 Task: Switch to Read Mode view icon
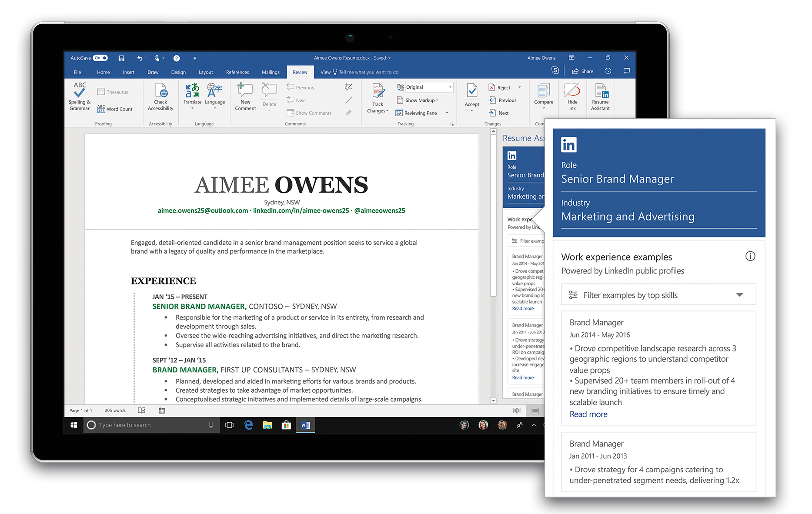pyautogui.click(x=517, y=411)
